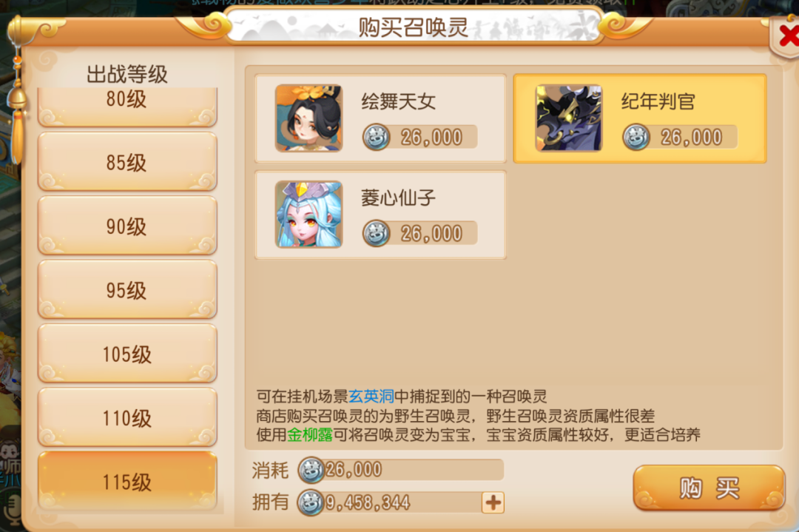Select the 85级 level tab
799x532 pixels.
click(127, 162)
